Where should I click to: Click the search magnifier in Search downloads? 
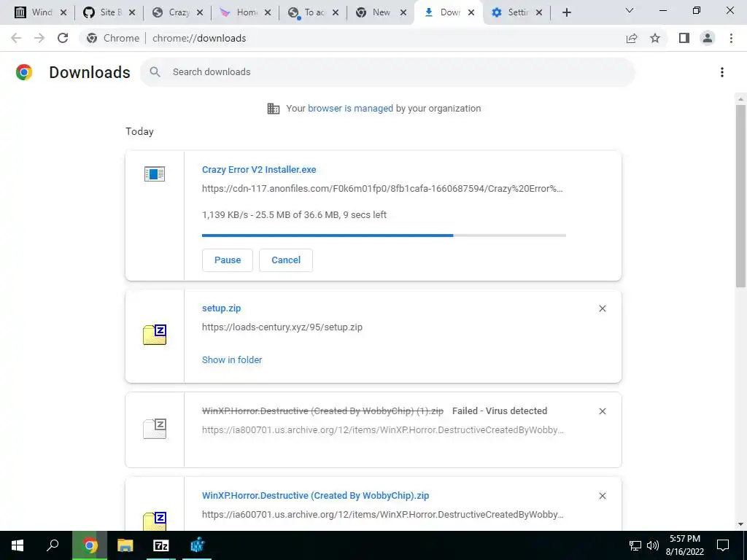(155, 72)
